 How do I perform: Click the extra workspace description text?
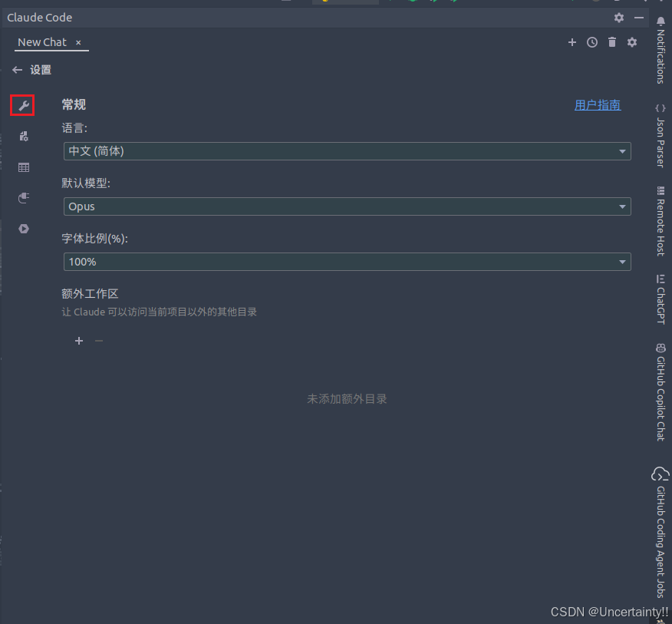[159, 312]
